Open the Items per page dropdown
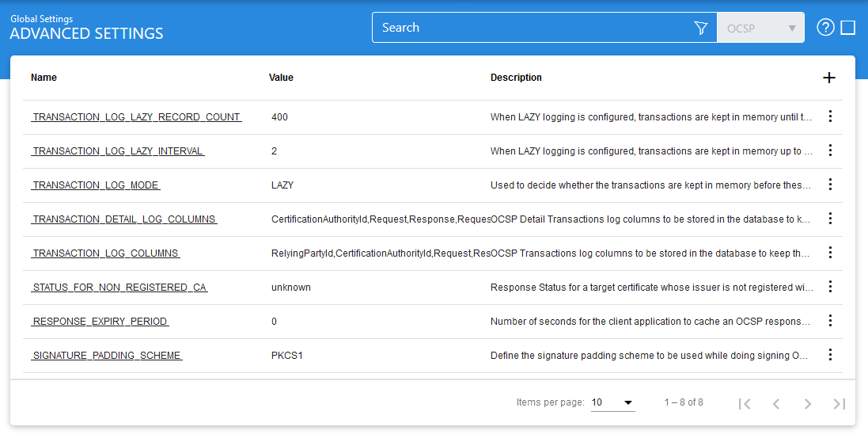Screen dimensions: 868x442 (x=612, y=402)
